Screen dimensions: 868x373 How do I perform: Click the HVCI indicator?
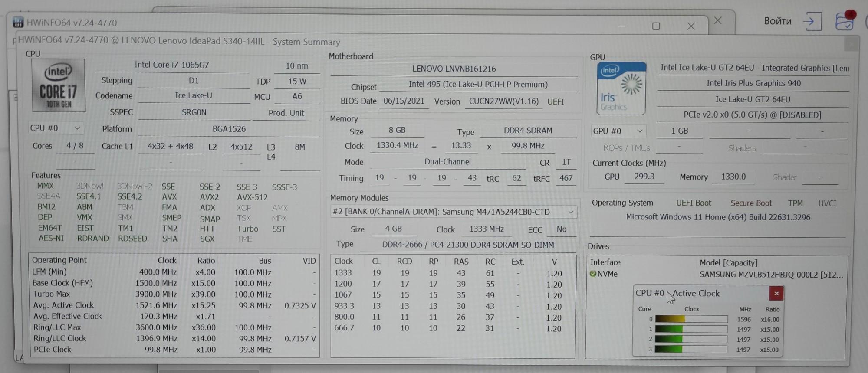tap(827, 203)
